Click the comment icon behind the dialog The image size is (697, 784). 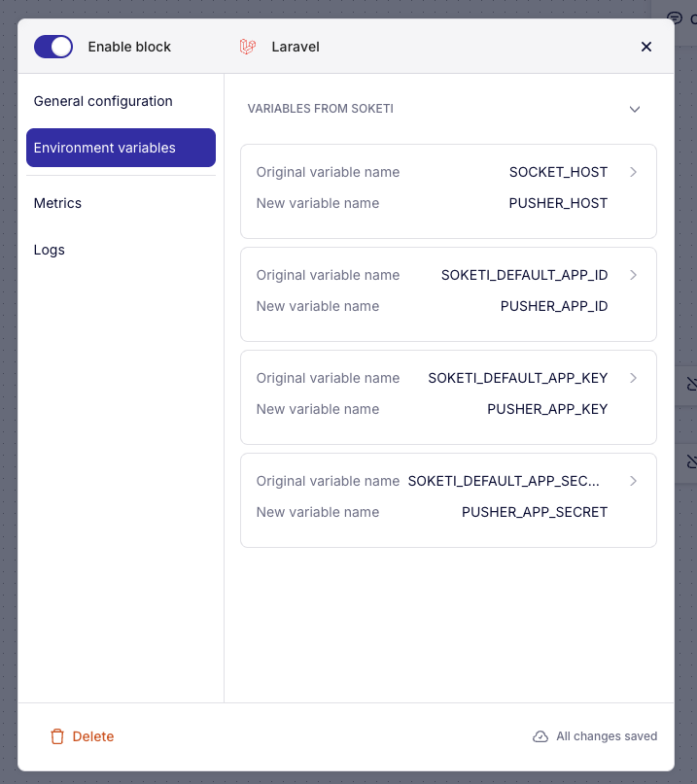675,18
